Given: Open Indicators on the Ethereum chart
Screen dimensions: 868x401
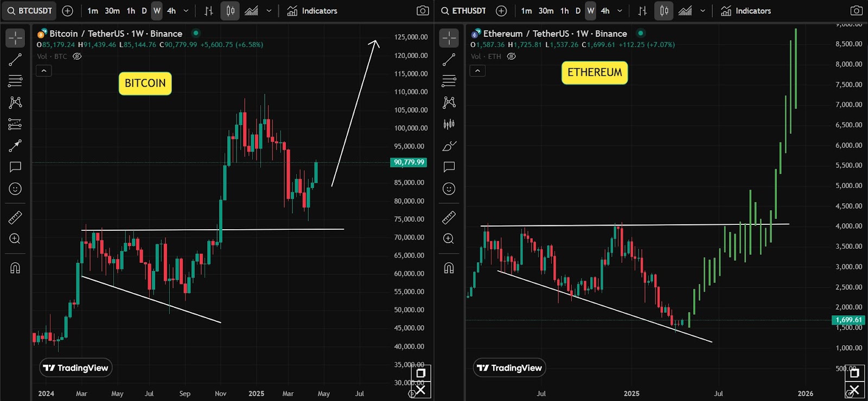Looking at the screenshot, I should click(x=746, y=11).
